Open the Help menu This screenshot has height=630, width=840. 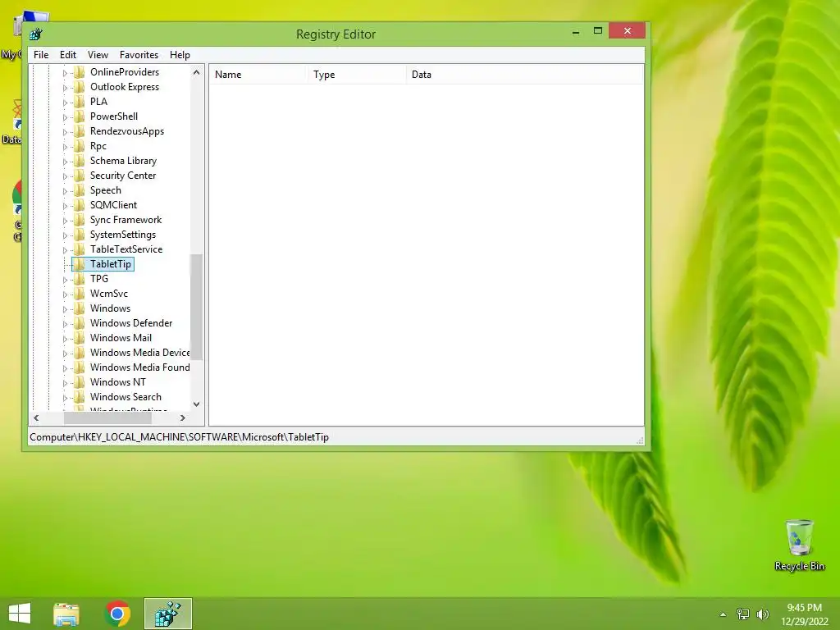click(180, 55)
